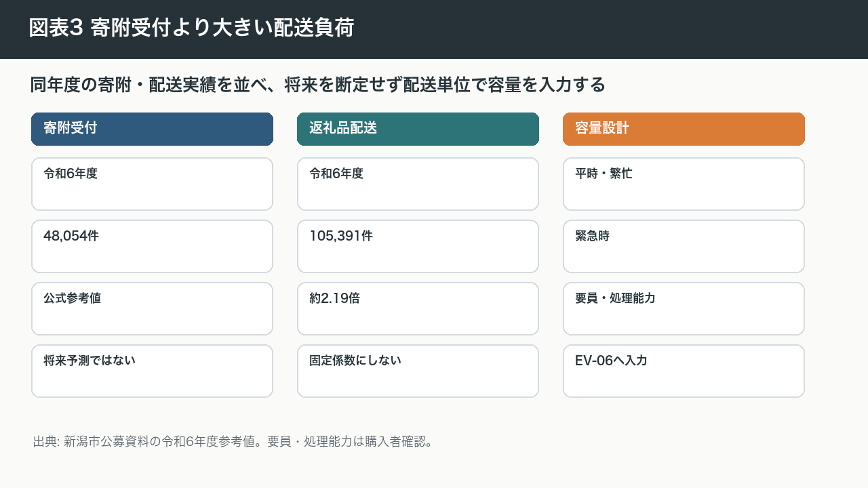The height and width of the screenshot is (488, 868).
Task: Select 令和6年度 card under 返礼品配送
Action: click(x=418, y=184)
